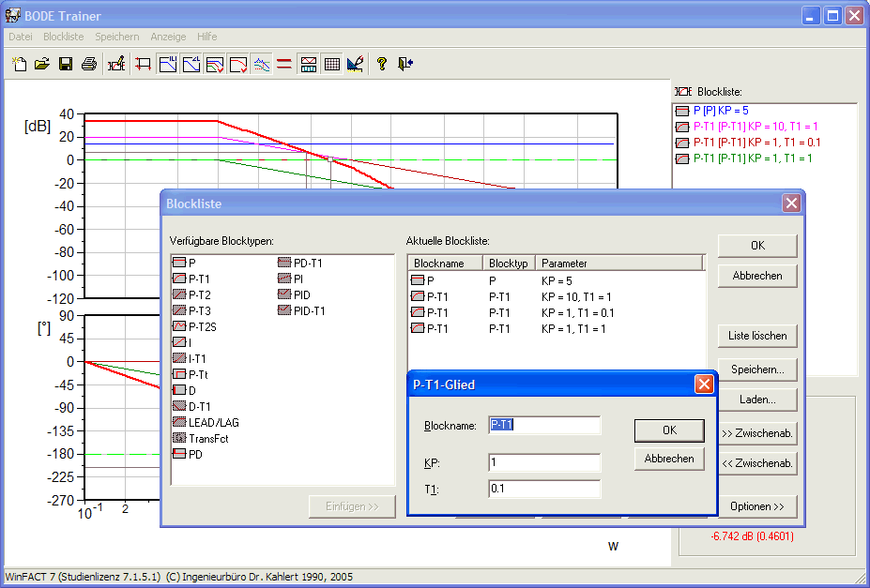Select the I-T1 block type
The width and height of the screenshot is (870, 588).
[x=190, y=358]
